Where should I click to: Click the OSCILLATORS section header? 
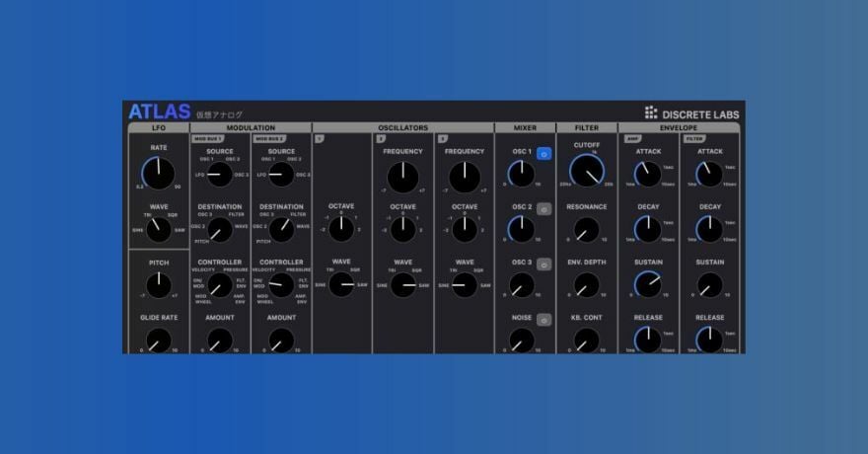403,128
